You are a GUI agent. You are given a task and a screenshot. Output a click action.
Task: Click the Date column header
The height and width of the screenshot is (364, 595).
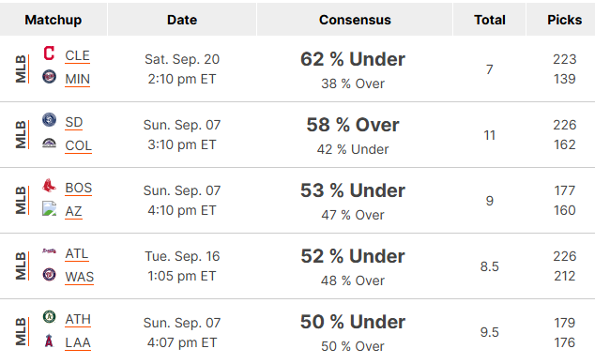point(182,20)
